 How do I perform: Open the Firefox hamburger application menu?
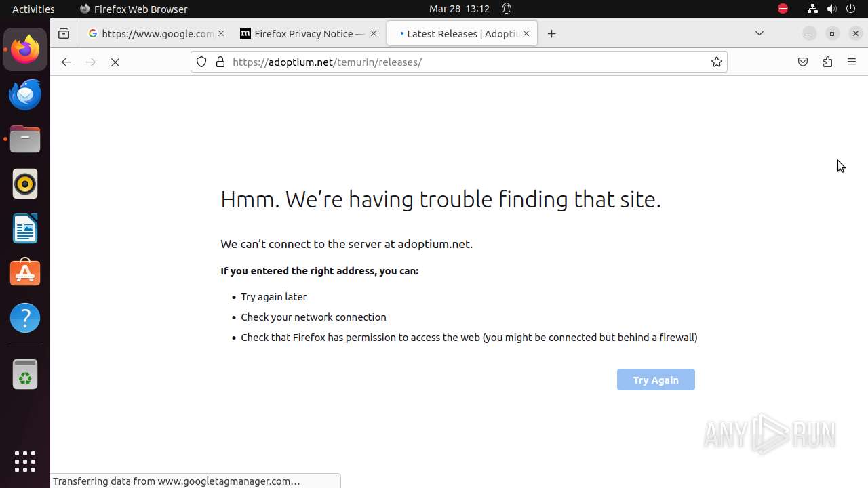tap(852, 62)
